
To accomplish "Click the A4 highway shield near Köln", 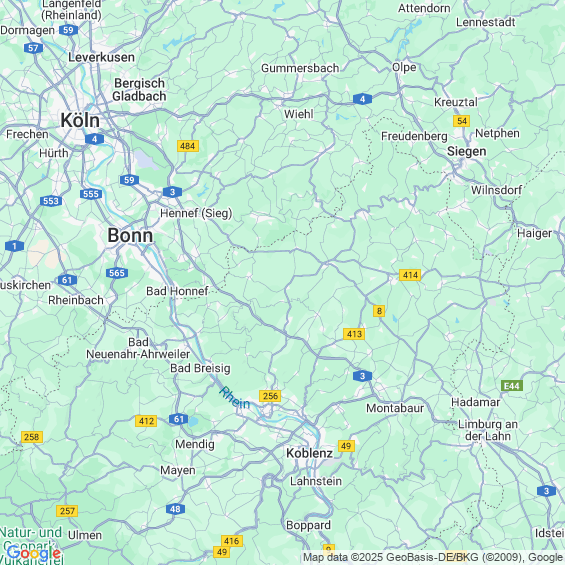I will (94, 139).
